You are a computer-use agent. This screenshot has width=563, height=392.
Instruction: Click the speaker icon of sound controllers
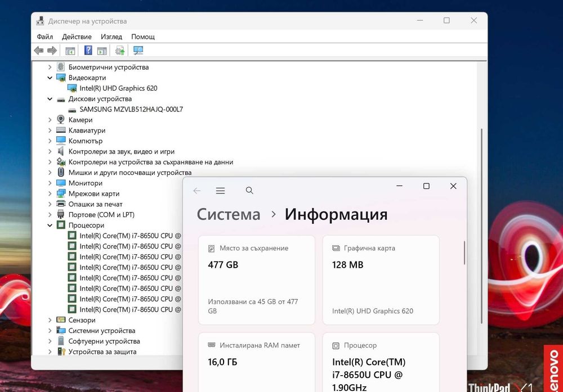[61, 151]
